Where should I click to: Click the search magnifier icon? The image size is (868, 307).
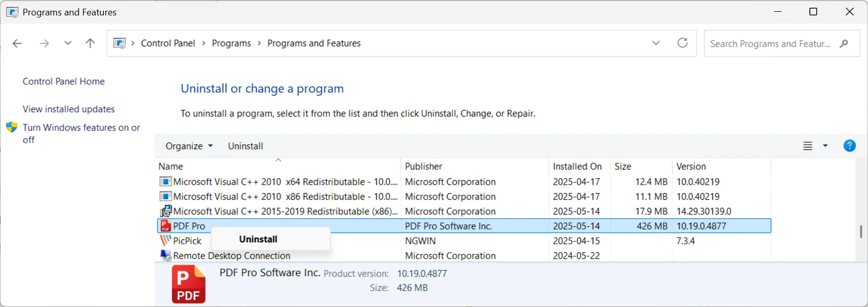(844, 44)
